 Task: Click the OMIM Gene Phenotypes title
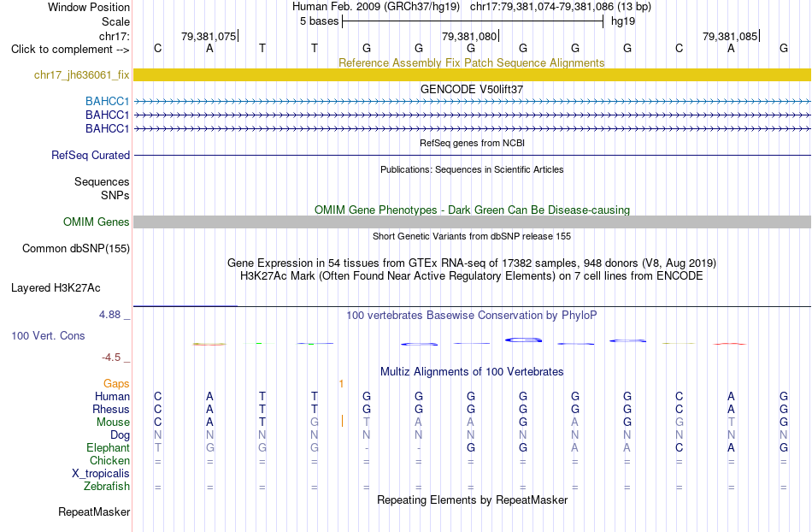(x=473, y=210)
